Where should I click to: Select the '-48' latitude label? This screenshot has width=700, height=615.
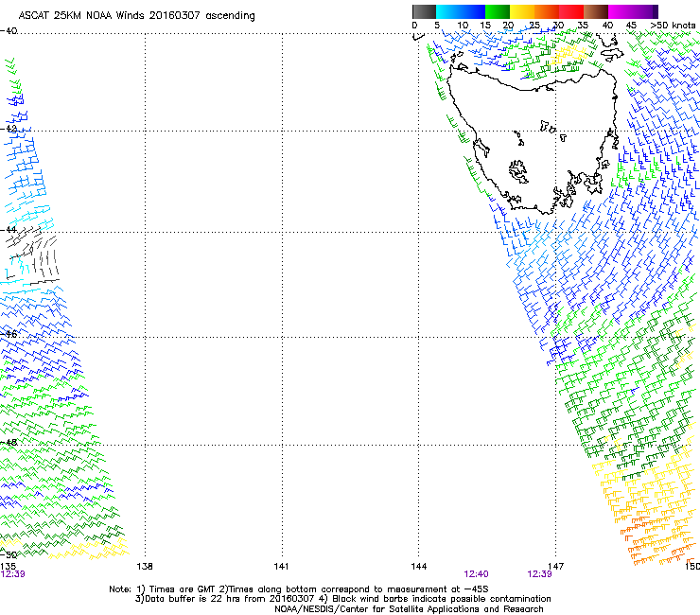9,442
